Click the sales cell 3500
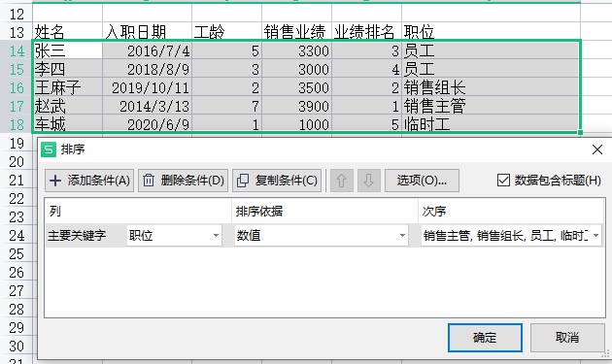This screenshot has width=612, height=364. click(296, 87)
